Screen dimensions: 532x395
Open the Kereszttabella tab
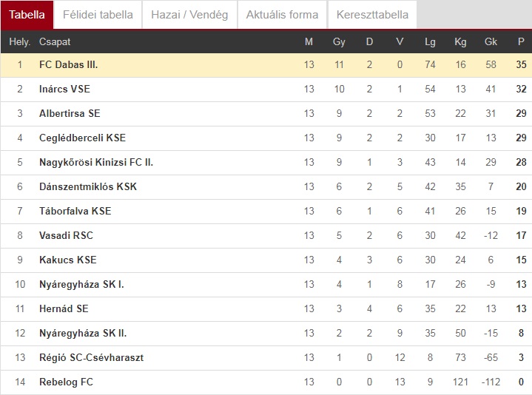[372, 15]
